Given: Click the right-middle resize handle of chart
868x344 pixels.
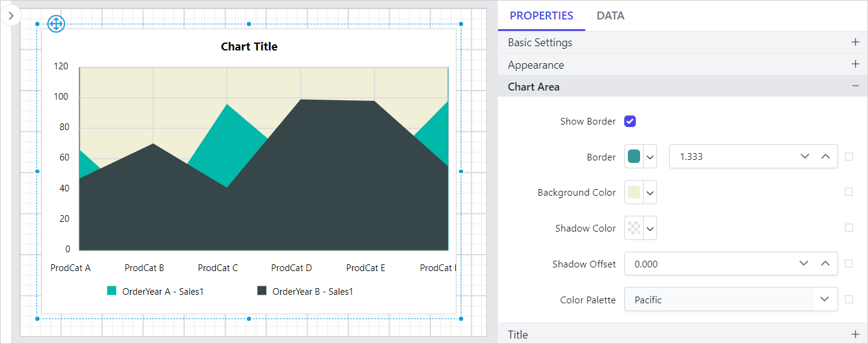Looking at the screenshot, I should 461,171.
